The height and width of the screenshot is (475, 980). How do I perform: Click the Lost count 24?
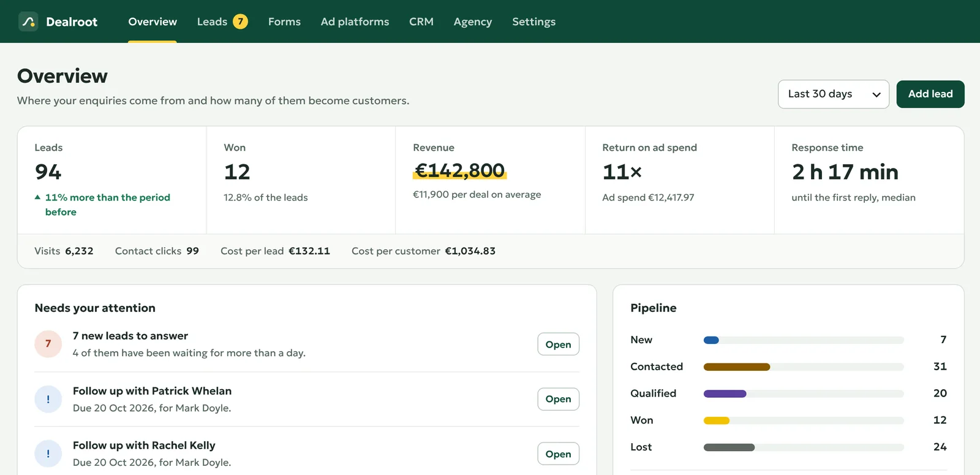pos(940,447)
